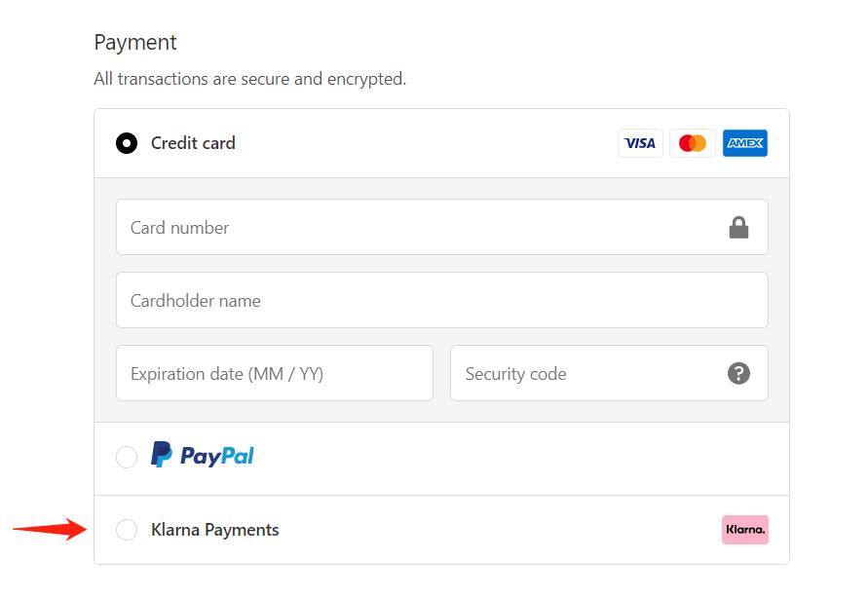Click the PayPal double-P emblem
The image size is (868, 598).
pyautogui.click(x=162, y=455)
